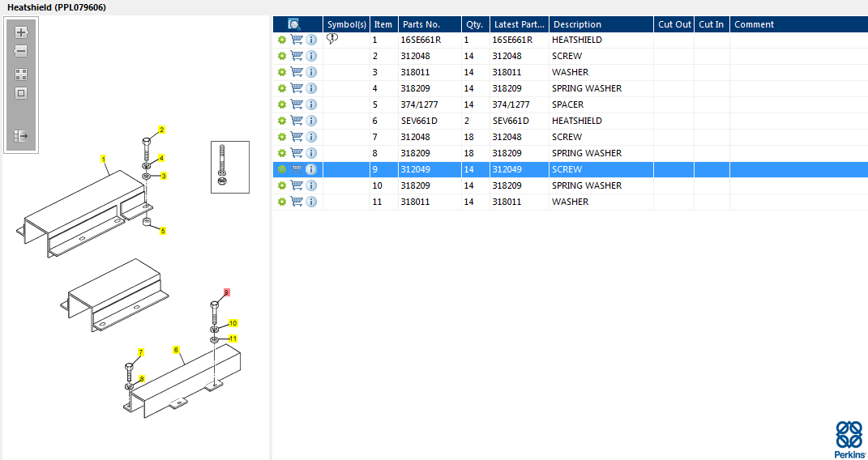This screenshot has width=868, height=460.
Task: Click the single-square fit view icon
Action: 21,93
